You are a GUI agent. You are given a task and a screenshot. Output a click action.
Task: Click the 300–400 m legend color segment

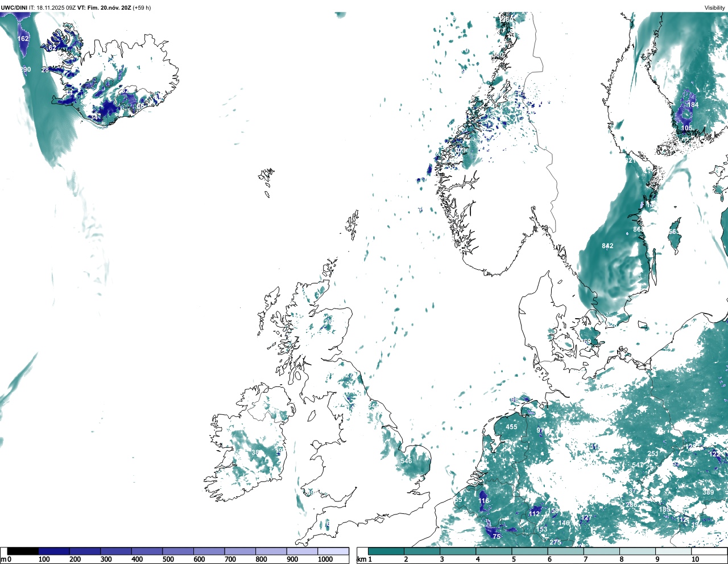click(x=116, y=551)
